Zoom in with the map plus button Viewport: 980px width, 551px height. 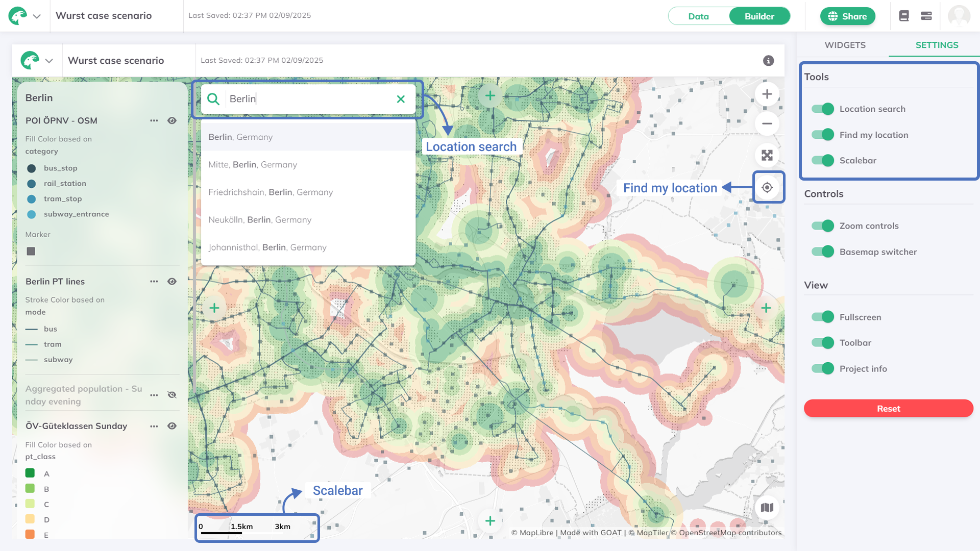point(767,94)
